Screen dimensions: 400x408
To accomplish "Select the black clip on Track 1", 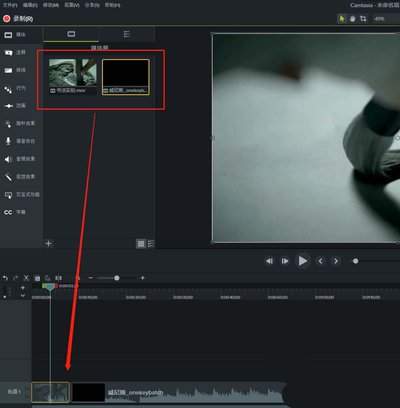I will pos(88,392).
